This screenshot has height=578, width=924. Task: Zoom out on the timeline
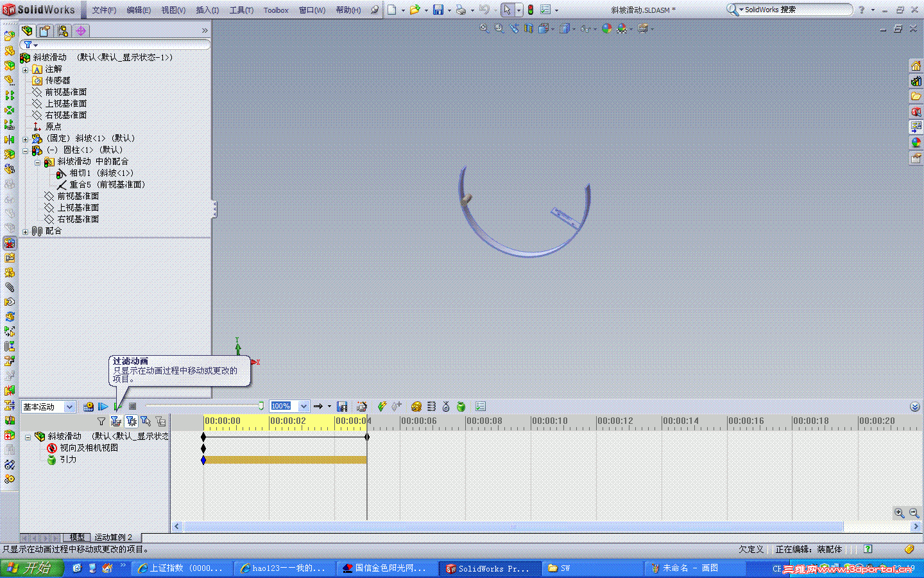point(914,513)
